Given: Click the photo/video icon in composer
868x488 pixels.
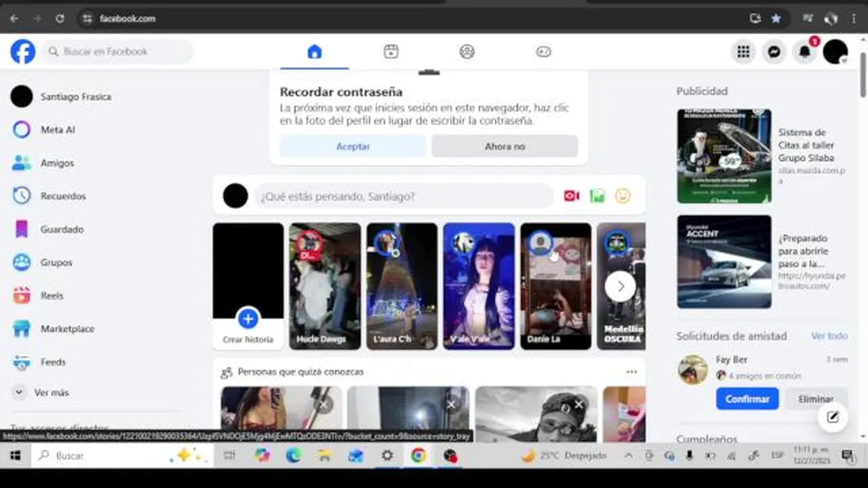Looking at the screenshot, I should (x=597, y=196).
